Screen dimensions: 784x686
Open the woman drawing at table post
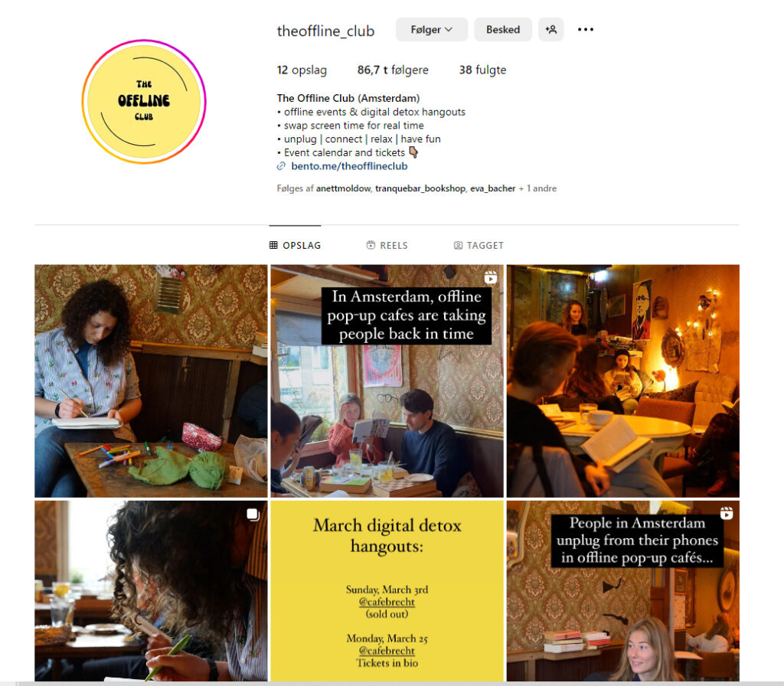click(151, 381)
